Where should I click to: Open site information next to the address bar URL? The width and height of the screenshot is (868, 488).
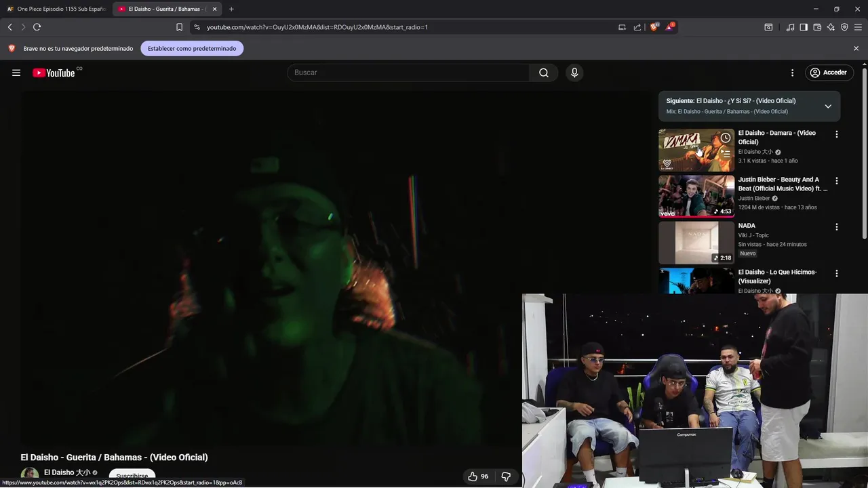[197, 27]
